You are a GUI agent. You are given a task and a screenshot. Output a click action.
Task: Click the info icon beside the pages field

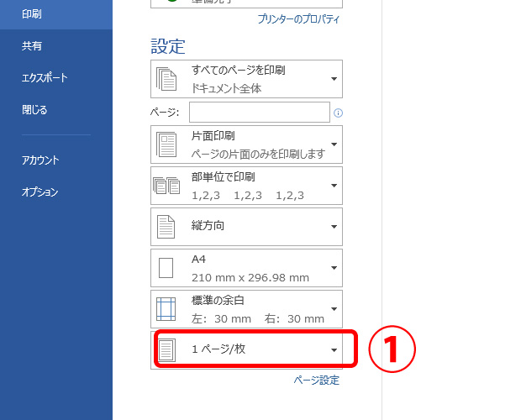click(x=338, y=113)
